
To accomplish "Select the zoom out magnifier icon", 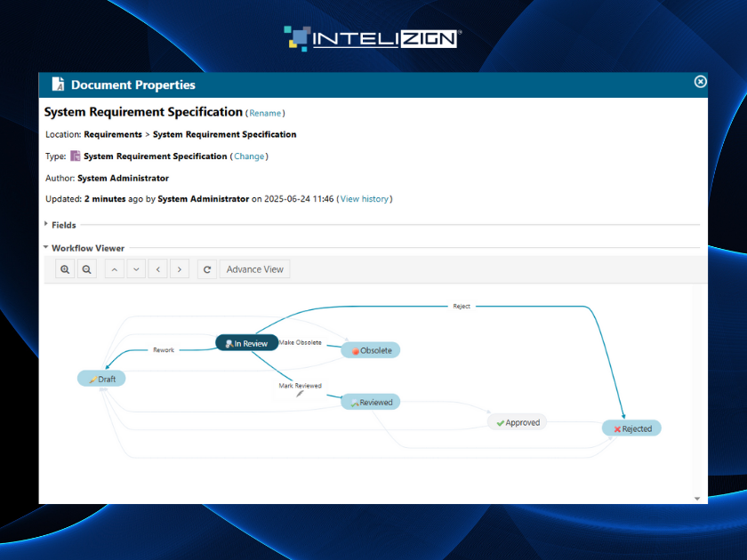I will (x=86, y=268).
